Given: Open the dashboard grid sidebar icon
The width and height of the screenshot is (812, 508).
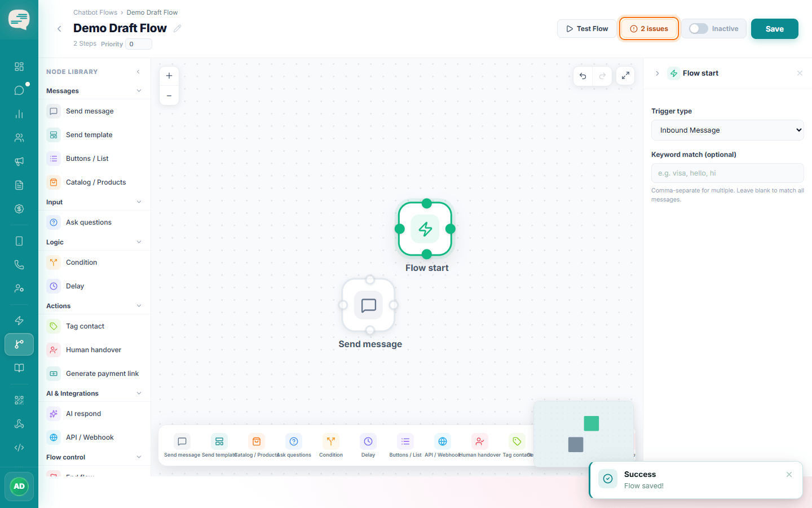Looking at the screenshot, I should (19, 67).
